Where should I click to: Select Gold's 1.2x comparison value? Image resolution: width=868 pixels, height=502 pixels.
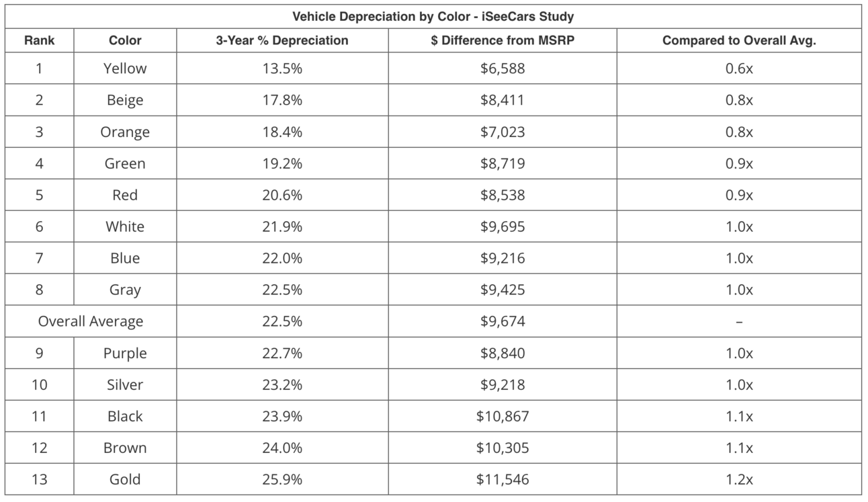click(x=739, y=479)
